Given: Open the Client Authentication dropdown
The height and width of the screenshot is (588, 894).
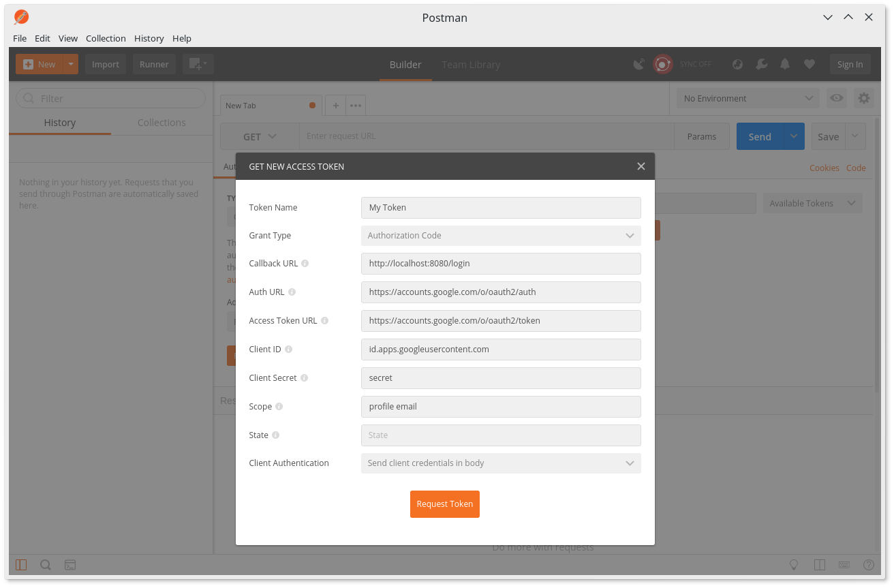Looking at the screenshot, I should pyautogui.click(x=501, y=463).
